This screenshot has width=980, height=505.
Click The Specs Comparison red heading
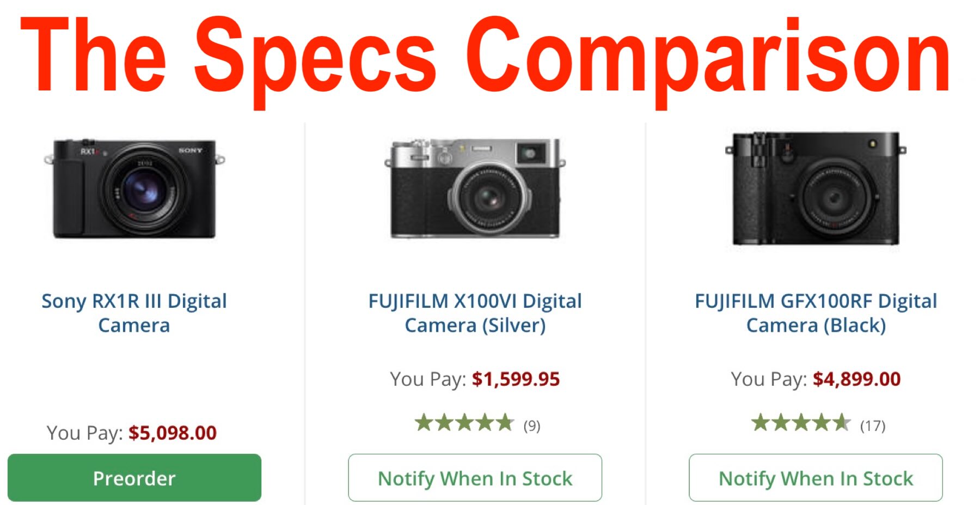(x=485, y=57)
